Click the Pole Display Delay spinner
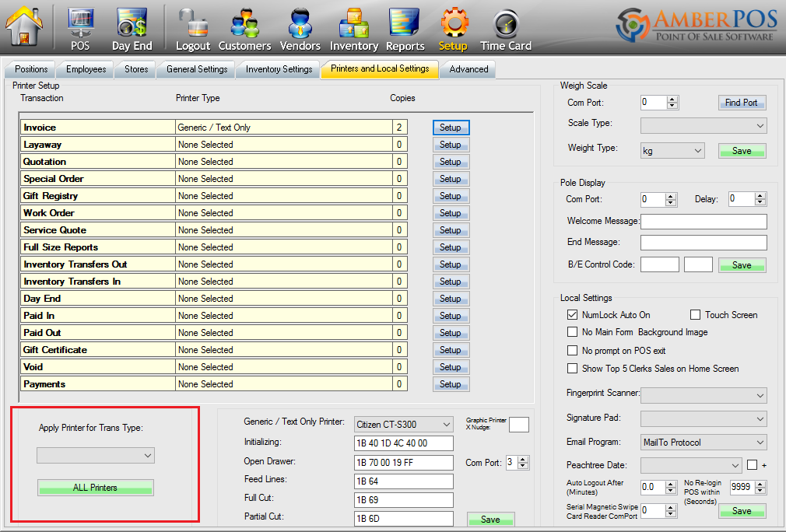786x532 pixels. coord(747,199)
